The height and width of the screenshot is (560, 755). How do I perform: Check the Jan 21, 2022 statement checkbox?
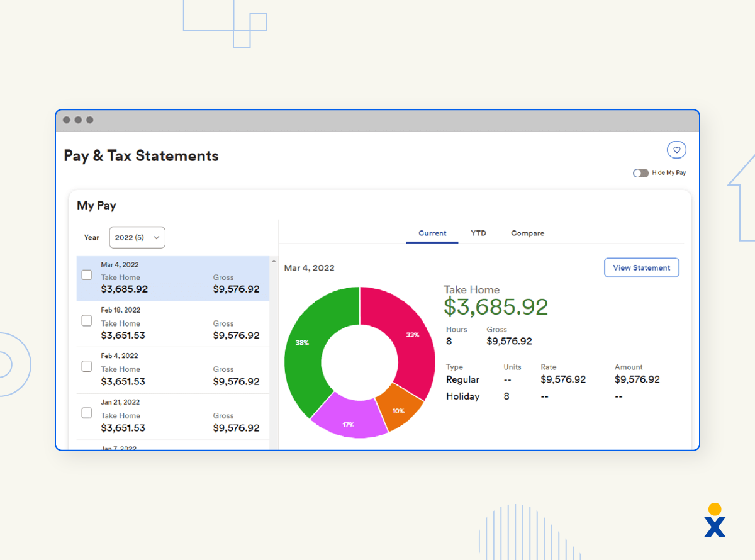point(86,413)
